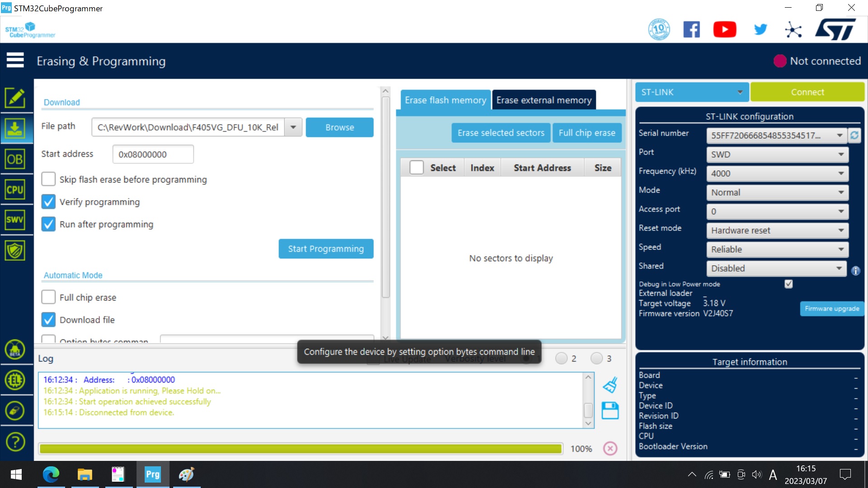Viewport: 868px width, 488px height.
Task: Sort sectors by Size column header
Action: (603, 168)
